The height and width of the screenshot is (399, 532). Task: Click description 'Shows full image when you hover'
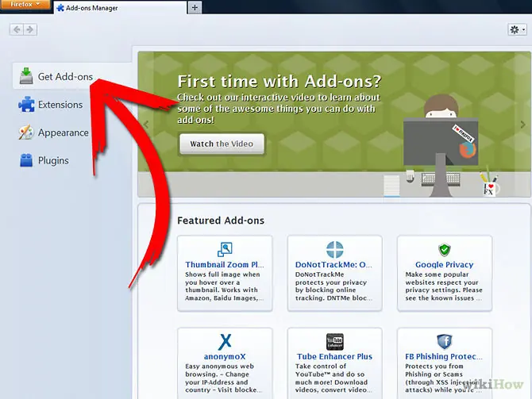[x=224, y=286]
